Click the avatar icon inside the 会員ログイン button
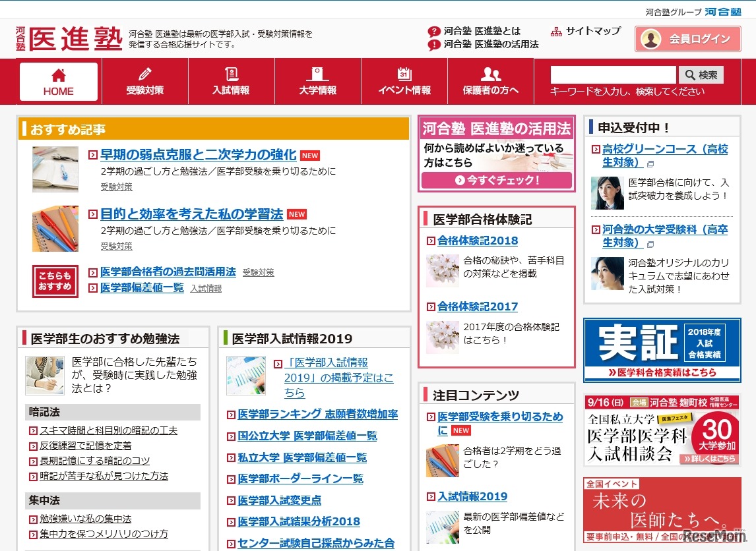This screenshot has height=551, width=756. [x=650, y=39]
